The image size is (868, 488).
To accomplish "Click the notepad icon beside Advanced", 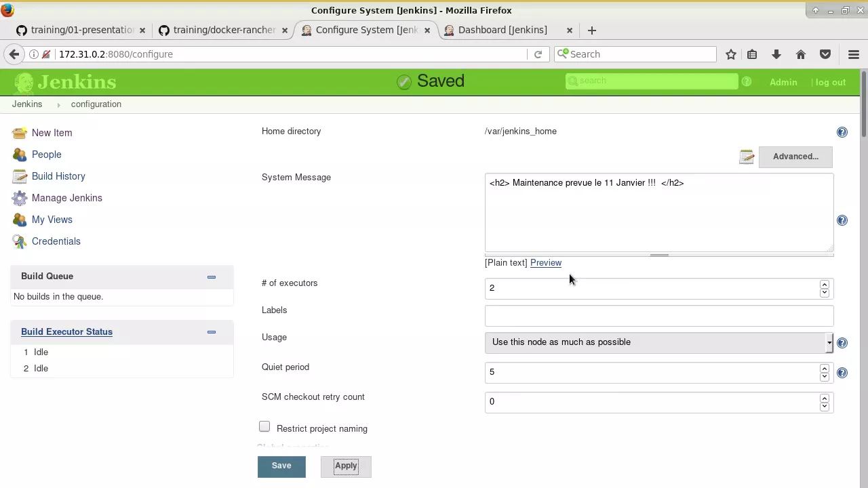I will 747,157.
